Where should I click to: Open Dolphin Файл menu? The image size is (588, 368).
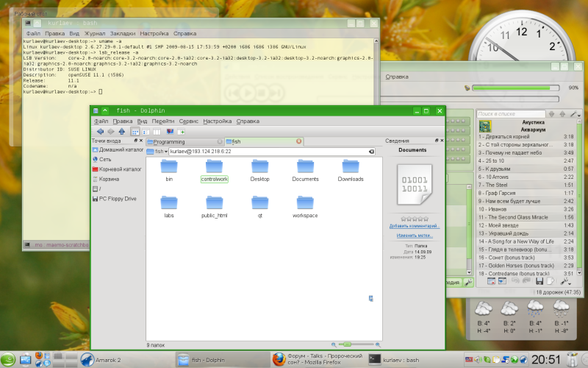pos(101,121)
